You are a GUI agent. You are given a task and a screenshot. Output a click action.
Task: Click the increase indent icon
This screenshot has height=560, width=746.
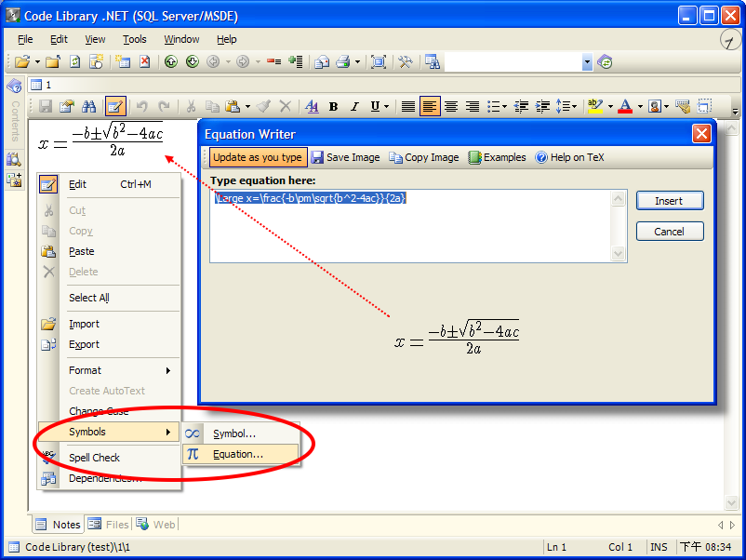tap(543, 106)
